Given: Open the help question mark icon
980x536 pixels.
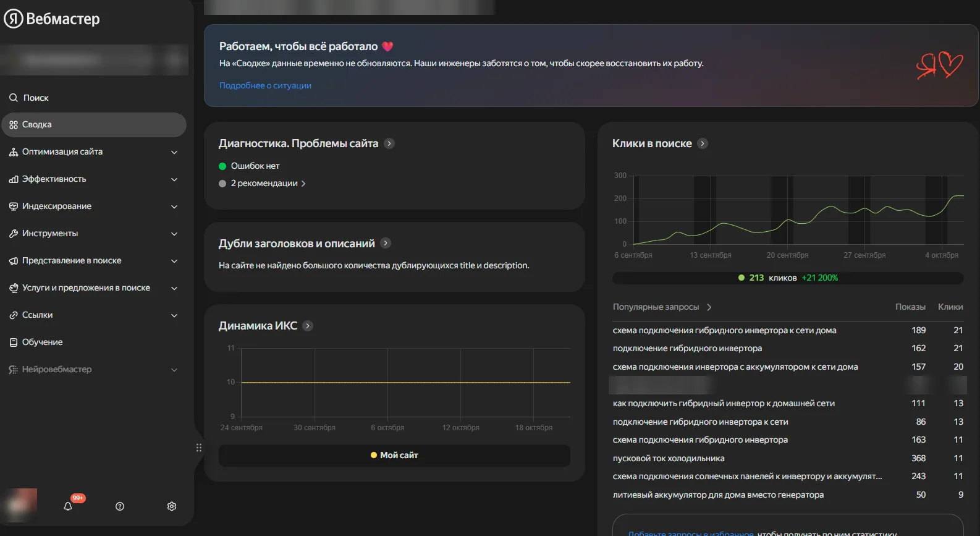Looking at the screenshot, I should click(x=120, y=506).
